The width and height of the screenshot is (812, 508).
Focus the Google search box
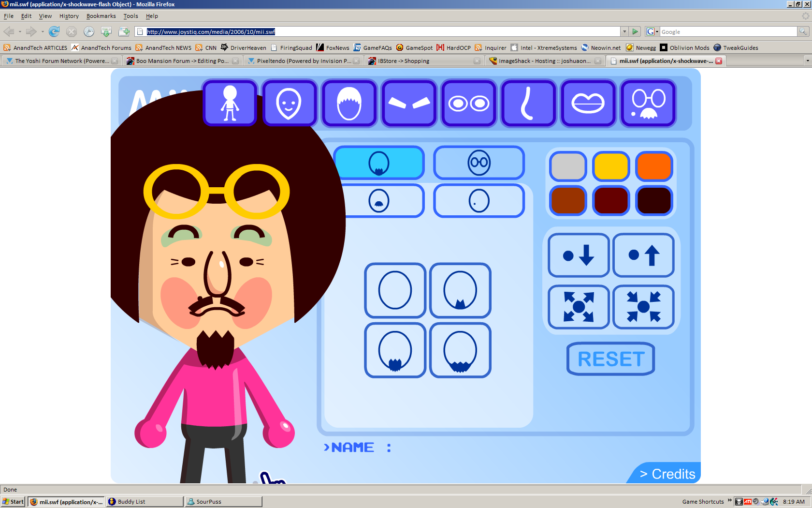click(728, 32)
